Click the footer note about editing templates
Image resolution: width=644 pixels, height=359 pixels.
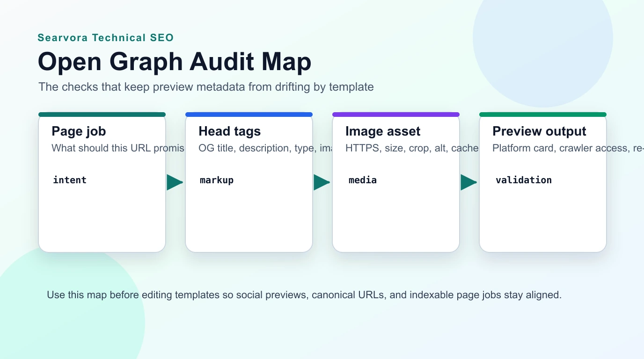(x=304, y=295)
